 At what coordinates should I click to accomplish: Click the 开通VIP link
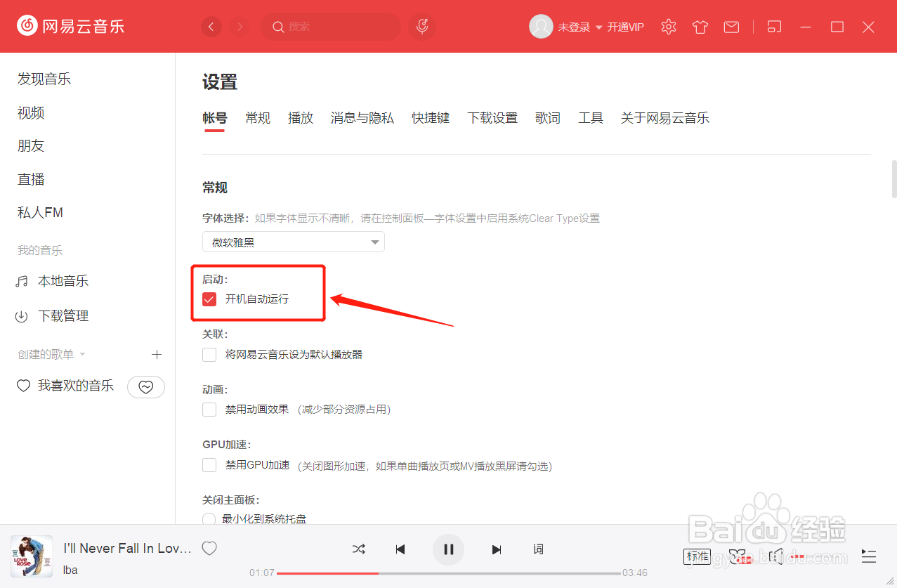click(x=624, y=27)
